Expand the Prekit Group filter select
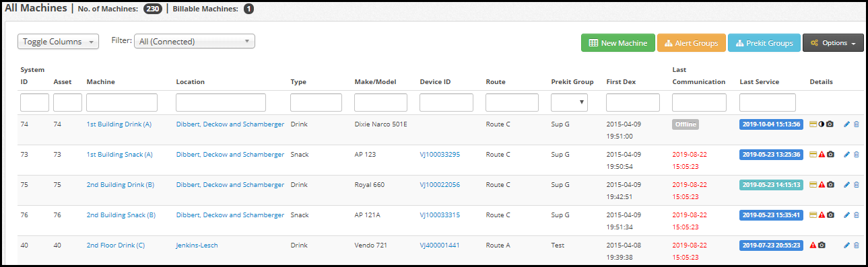 click(x=569, y=102)
